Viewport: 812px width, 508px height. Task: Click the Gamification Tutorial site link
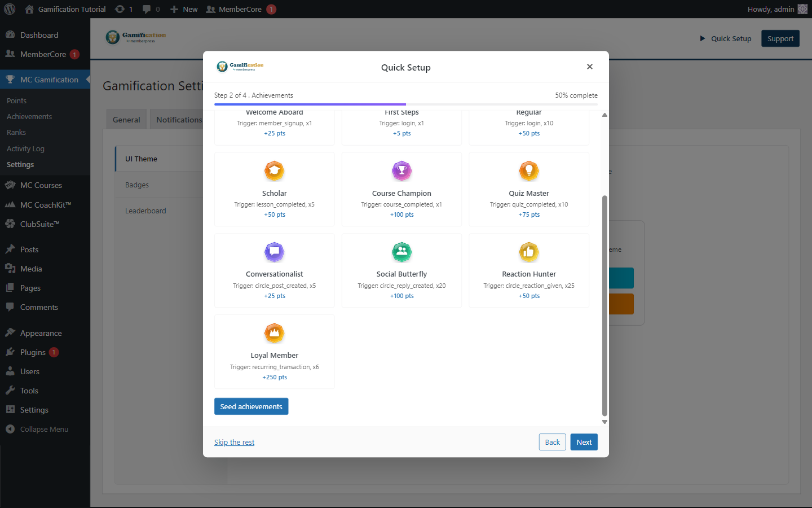coord(65,9)
